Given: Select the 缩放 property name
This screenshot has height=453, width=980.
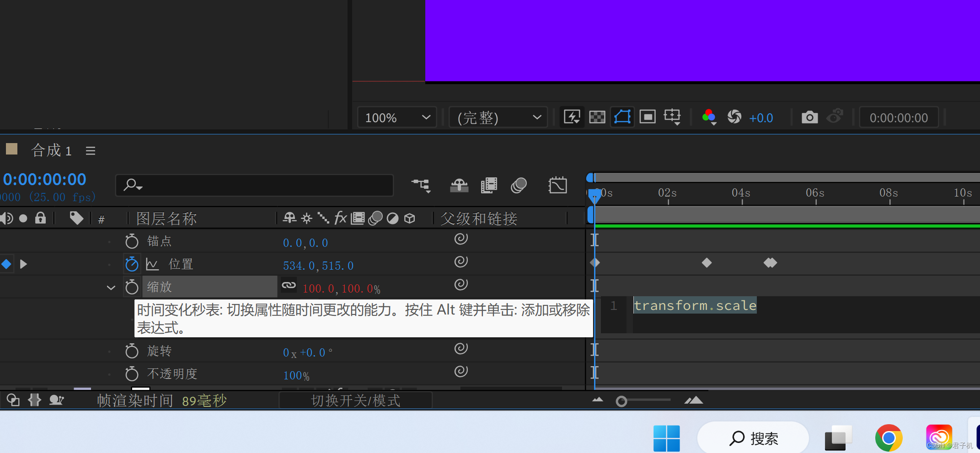Looking at the screenshot, I should coord(159,287).
